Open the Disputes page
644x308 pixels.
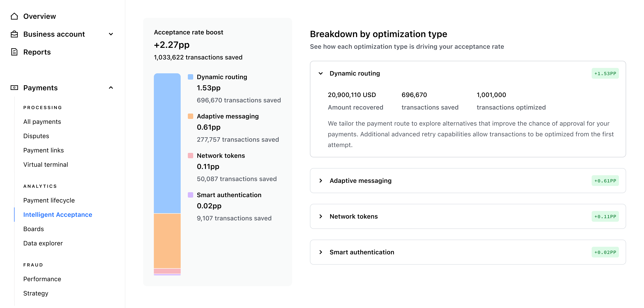click(36, 136)
